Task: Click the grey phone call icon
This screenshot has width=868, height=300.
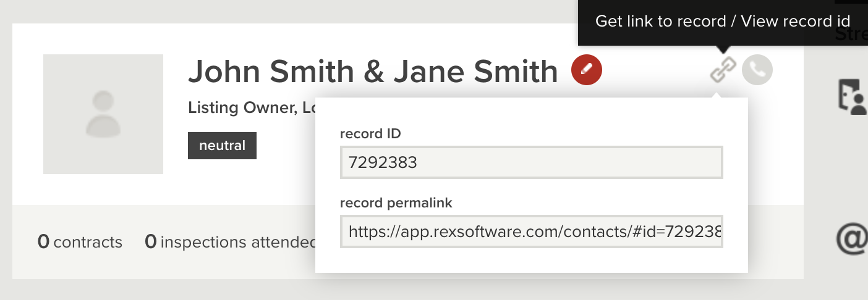Action: tap(757, 70)
